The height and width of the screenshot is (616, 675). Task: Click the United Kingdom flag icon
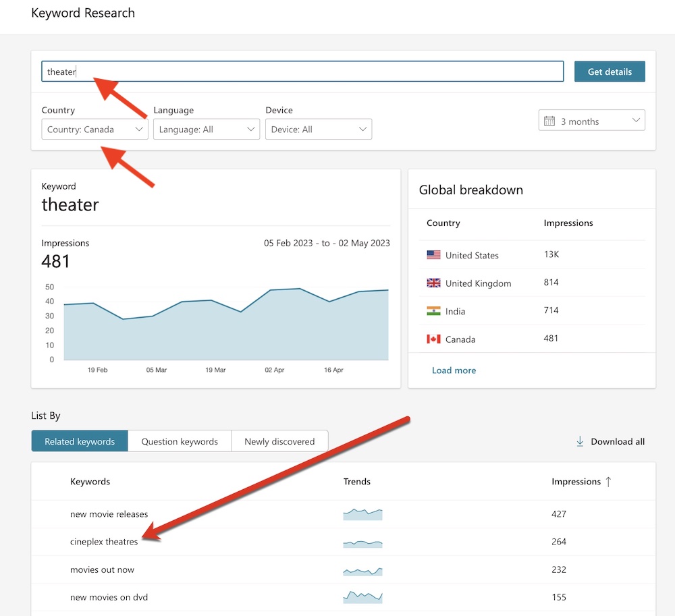click(433, 283)
